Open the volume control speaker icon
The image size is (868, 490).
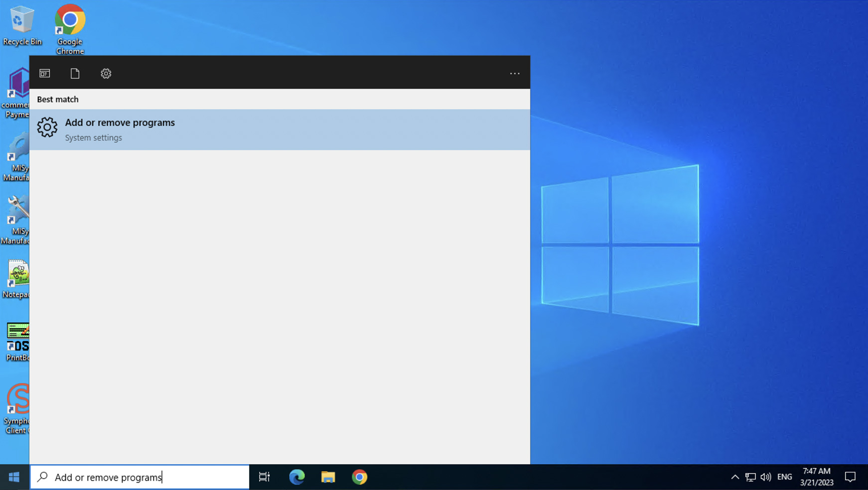[766, 477]
